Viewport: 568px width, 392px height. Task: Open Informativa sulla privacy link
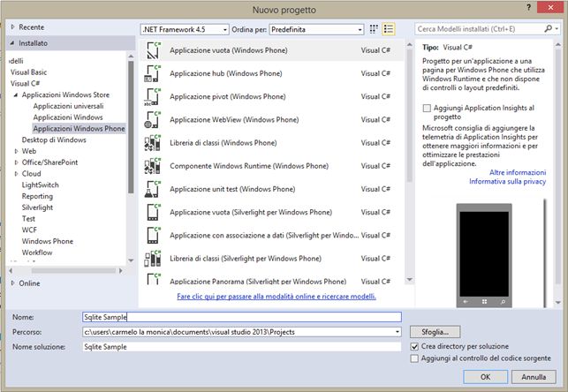pos(508,181)
